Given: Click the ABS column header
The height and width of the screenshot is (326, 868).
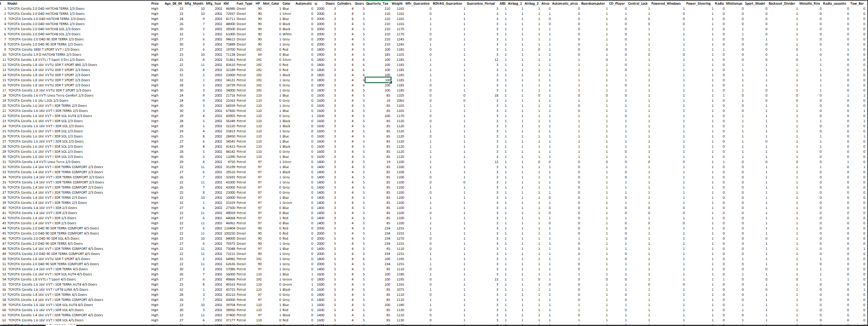Looking at the screenshot, I should [x=502, y=3].
